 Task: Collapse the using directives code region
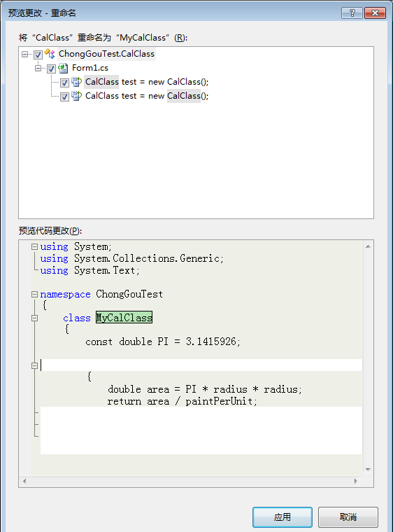pos(34,246)
